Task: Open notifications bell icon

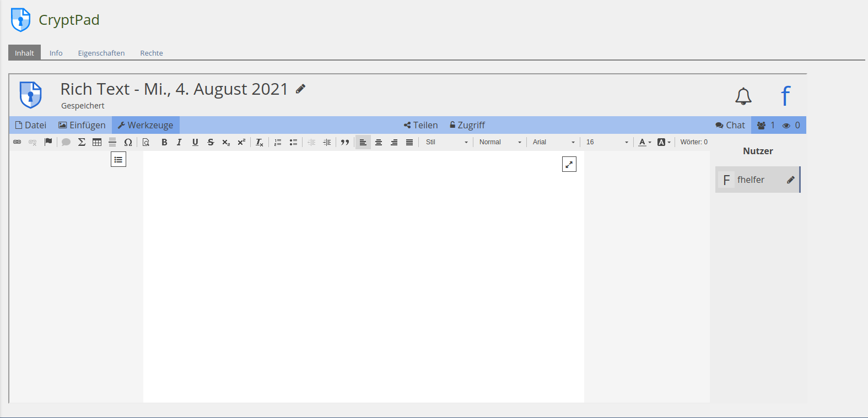Action: click(x=743, y=96)
